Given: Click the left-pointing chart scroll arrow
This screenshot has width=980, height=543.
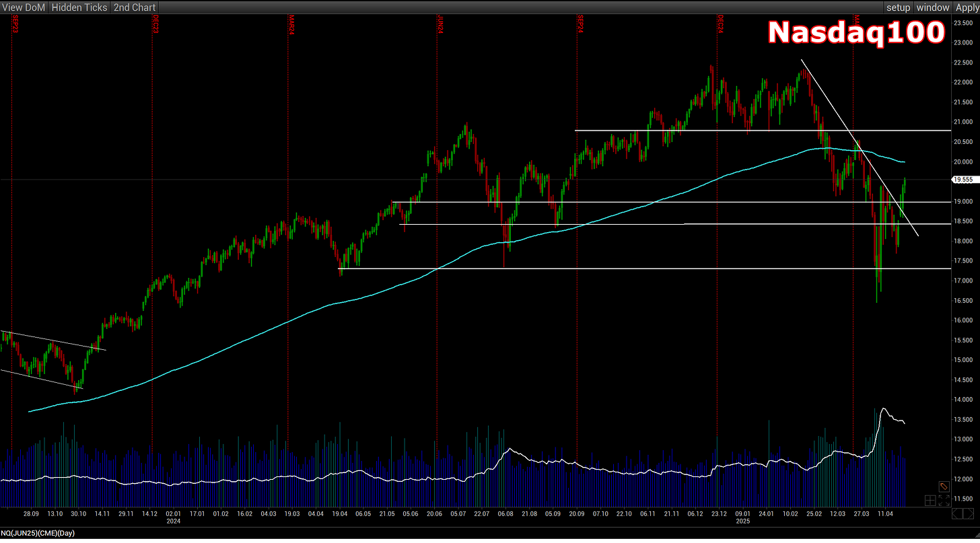Looking at the screenshot, I should click(x=958, y=515).
